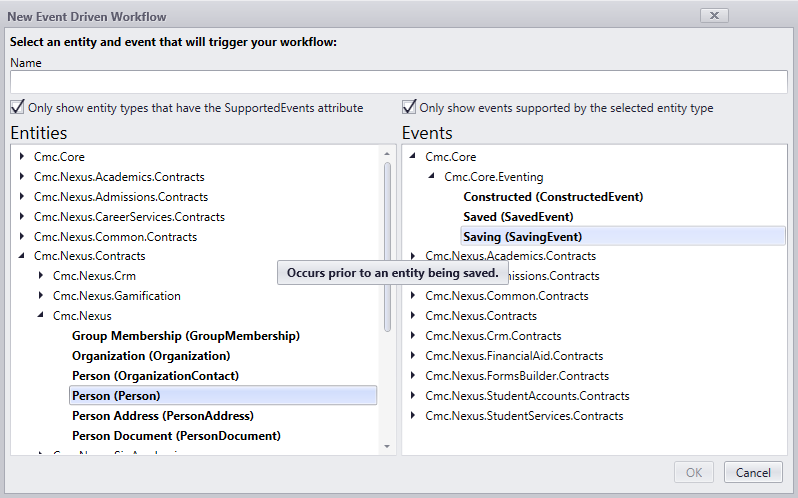
Task: Collapse the Cmc.Core.Eventing events node
Action: click(432, 177)
